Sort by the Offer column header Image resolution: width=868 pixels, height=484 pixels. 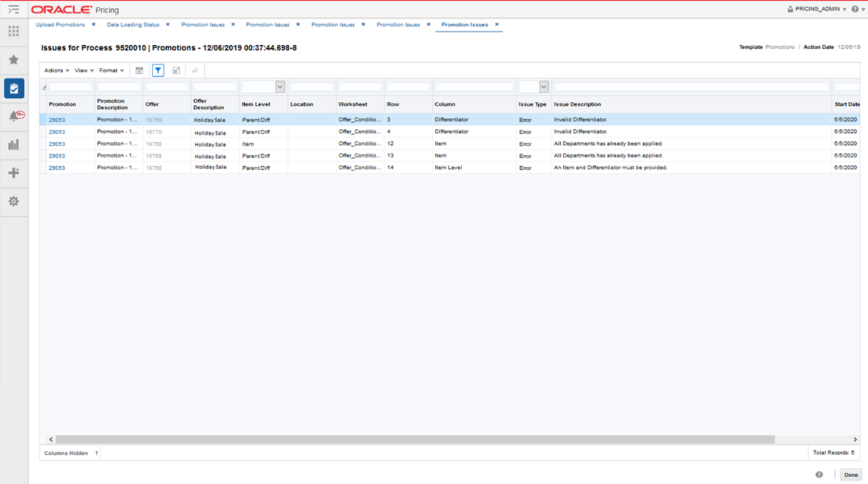pyautogui.click(x=152, y=104)
